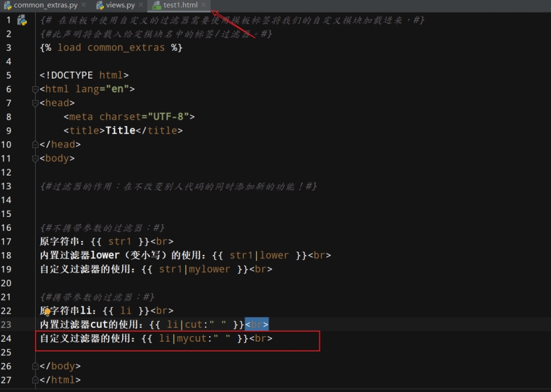Close the common_extras.py tab
This screenshot has height=392, width=551.
tap(83, 5)
